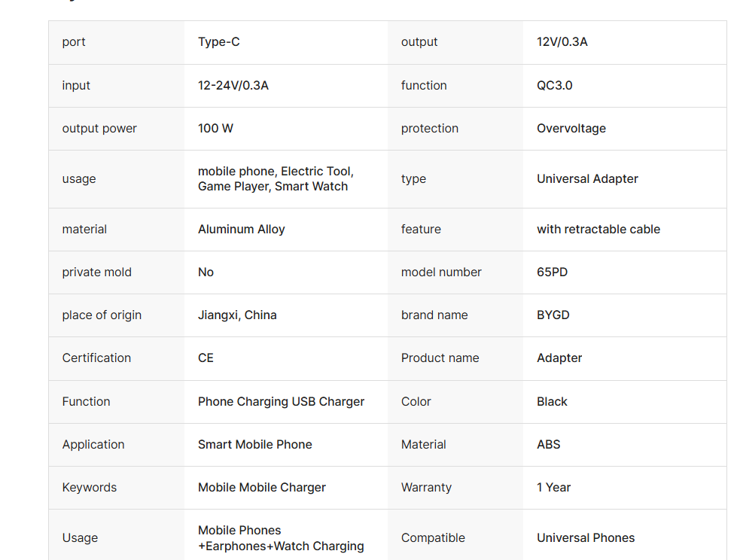Select model number 65PD
737x560 pixels.
tap(553, 272)
